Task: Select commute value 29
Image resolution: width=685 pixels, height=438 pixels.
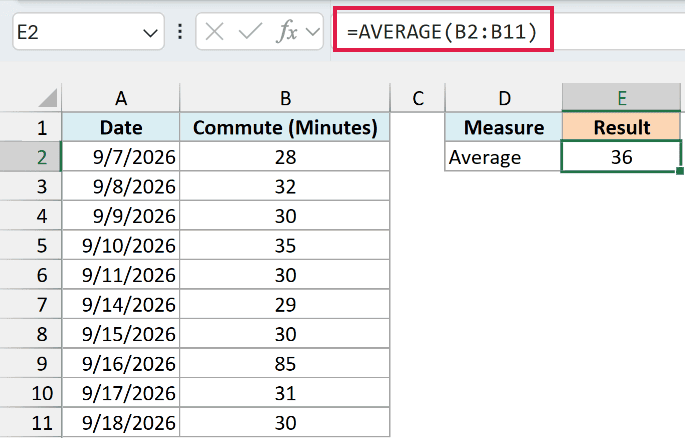Action: click(285, 304)
